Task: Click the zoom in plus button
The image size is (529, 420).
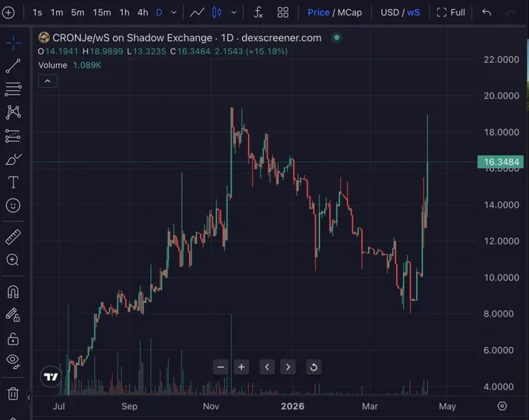Action: click(241, 367)
